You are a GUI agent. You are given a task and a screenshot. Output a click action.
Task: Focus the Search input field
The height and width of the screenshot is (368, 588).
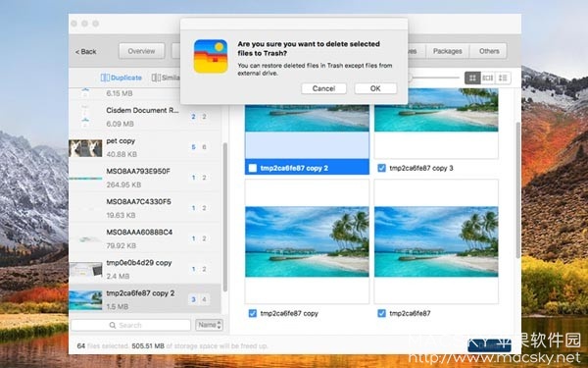tap(130, 325)
